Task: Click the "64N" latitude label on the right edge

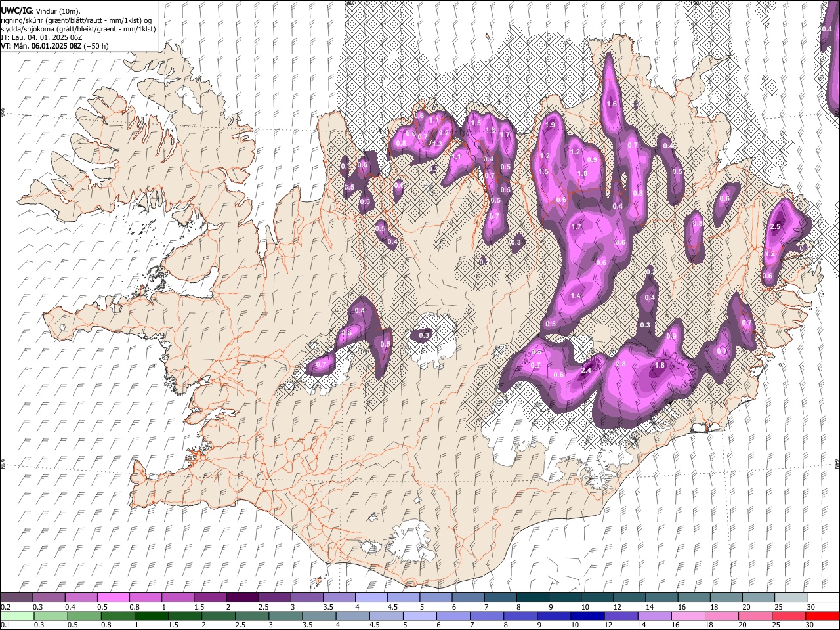Action: point(837,463)
